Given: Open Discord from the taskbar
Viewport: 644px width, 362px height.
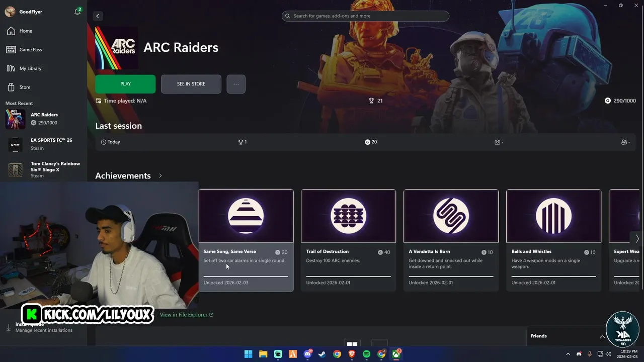Looking at the screenshot, I should pyautogui.click(x=307, y=354).
